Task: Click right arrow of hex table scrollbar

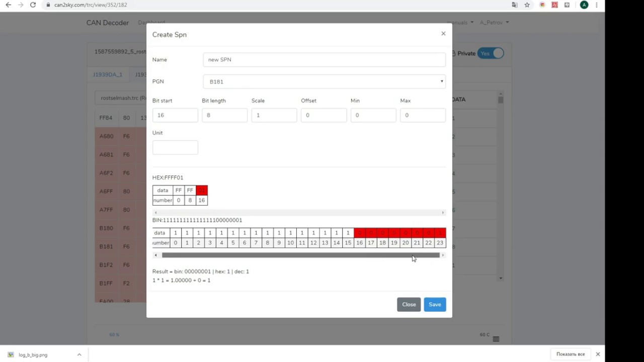Action: [x=443, y=213]
